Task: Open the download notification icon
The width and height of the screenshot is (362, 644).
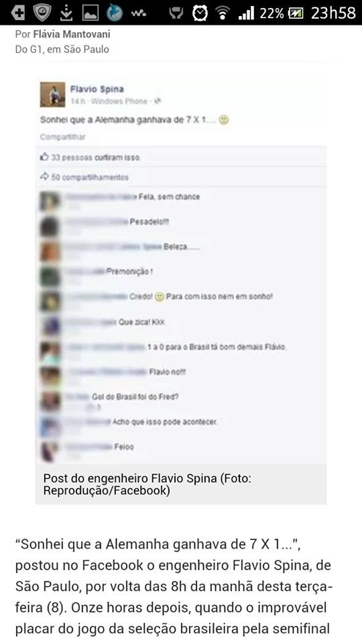Action: pos(66,13)
